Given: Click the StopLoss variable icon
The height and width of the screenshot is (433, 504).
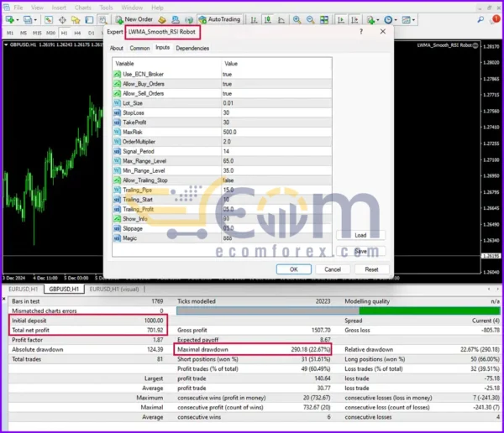Looking at the screenshot, I should coord(117,112).
